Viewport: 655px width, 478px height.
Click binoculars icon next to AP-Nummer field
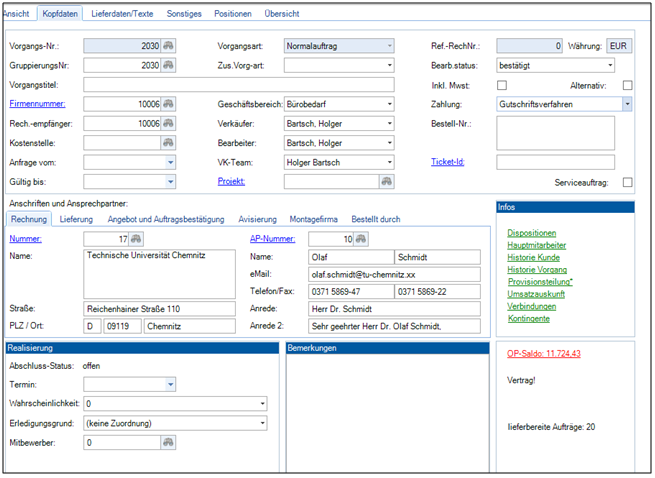click(362, 239)
